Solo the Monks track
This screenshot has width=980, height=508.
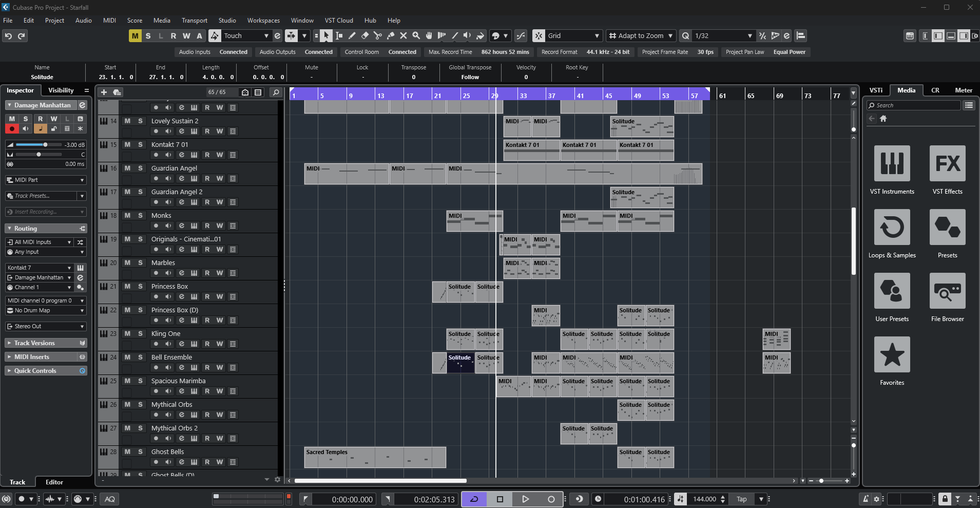140,216
